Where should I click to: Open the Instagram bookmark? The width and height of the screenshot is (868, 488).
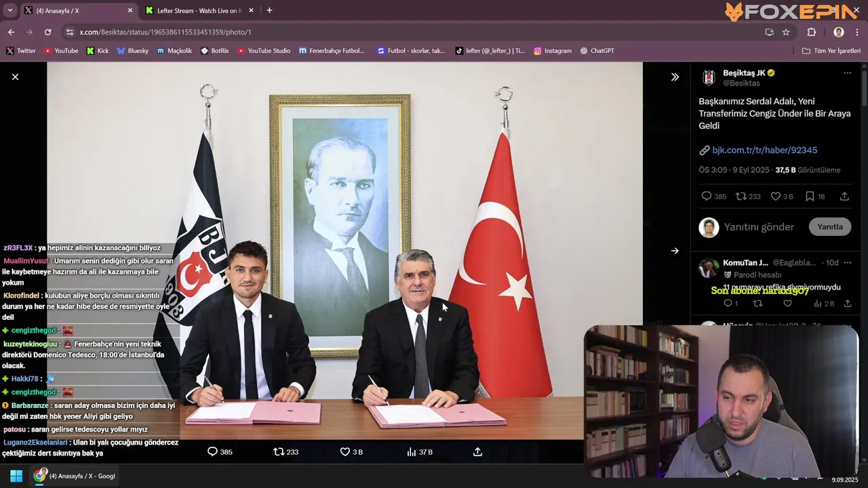coord(553,51)
